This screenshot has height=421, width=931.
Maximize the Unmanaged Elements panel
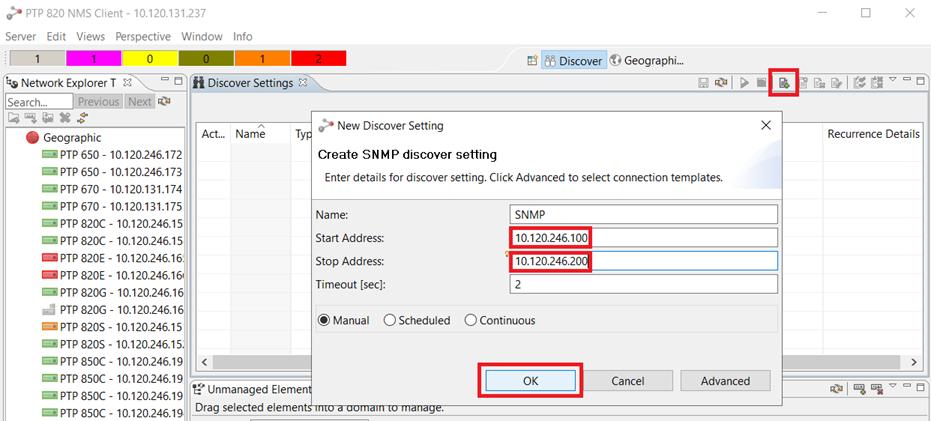920,387
